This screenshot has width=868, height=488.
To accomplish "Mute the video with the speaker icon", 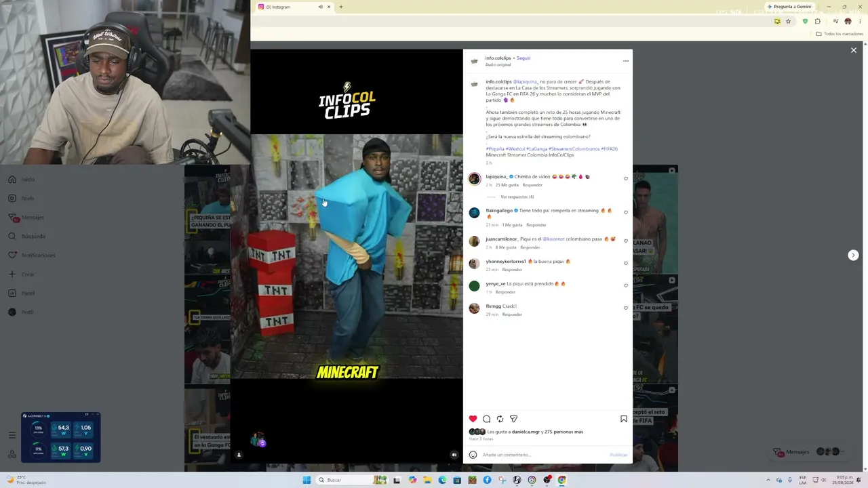I will (x=454, y=455).
